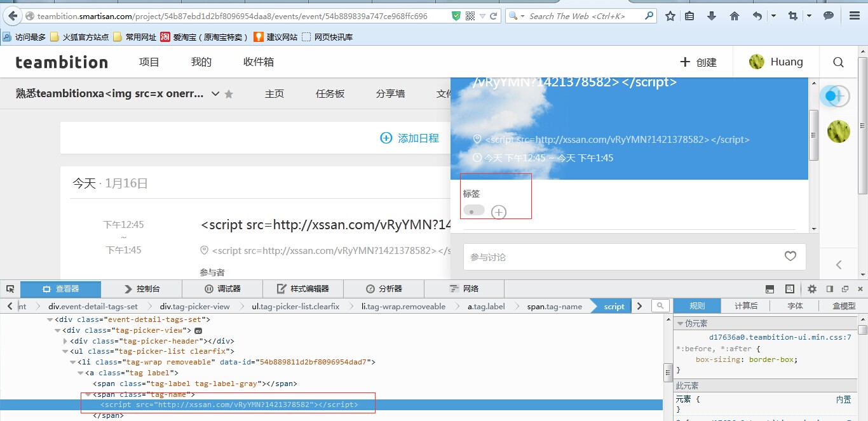Open the bookmarks list icon

click(689, 16)
